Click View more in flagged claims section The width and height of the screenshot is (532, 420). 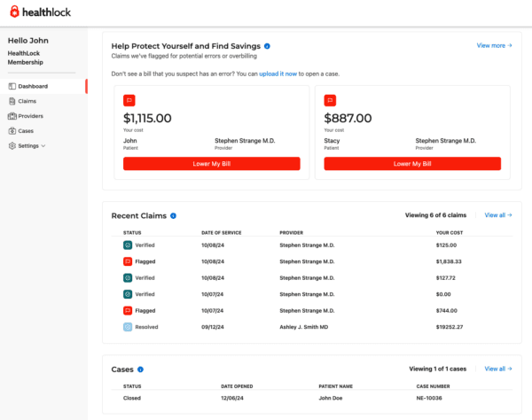tap(494, 45)
